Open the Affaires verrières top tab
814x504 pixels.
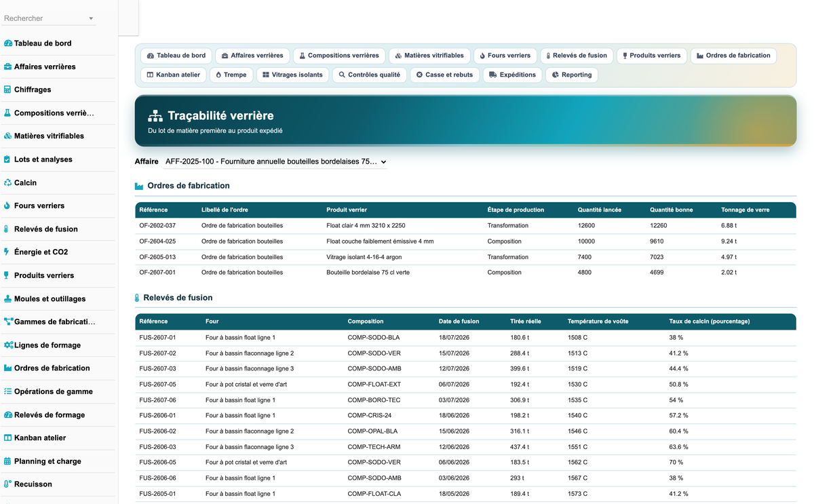pyautogui.click(x=253, y=56)
